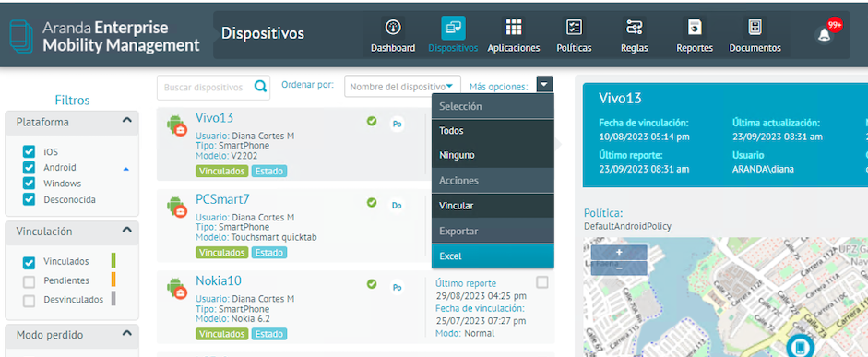868x357 pixels.
Task: Click the DefaultAndroidPolicy text
Action: click(628, 226)
